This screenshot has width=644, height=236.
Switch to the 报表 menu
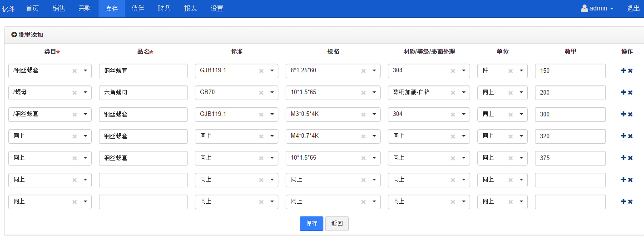pos(191,8)
